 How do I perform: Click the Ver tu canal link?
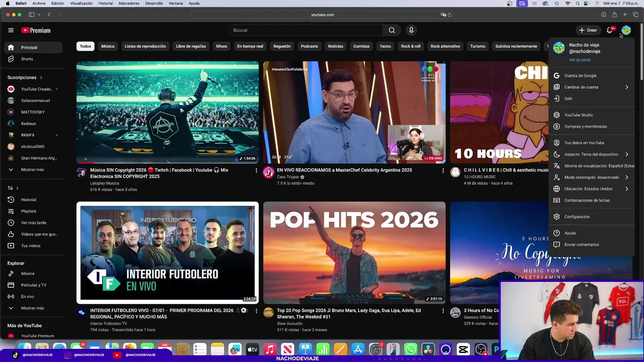point(580,60)
